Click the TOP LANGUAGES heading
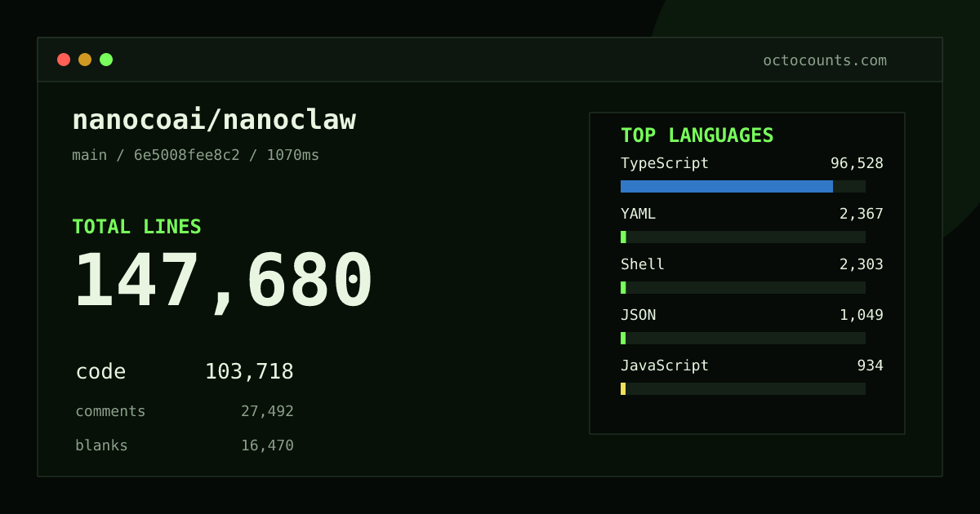 pos(697,135)
